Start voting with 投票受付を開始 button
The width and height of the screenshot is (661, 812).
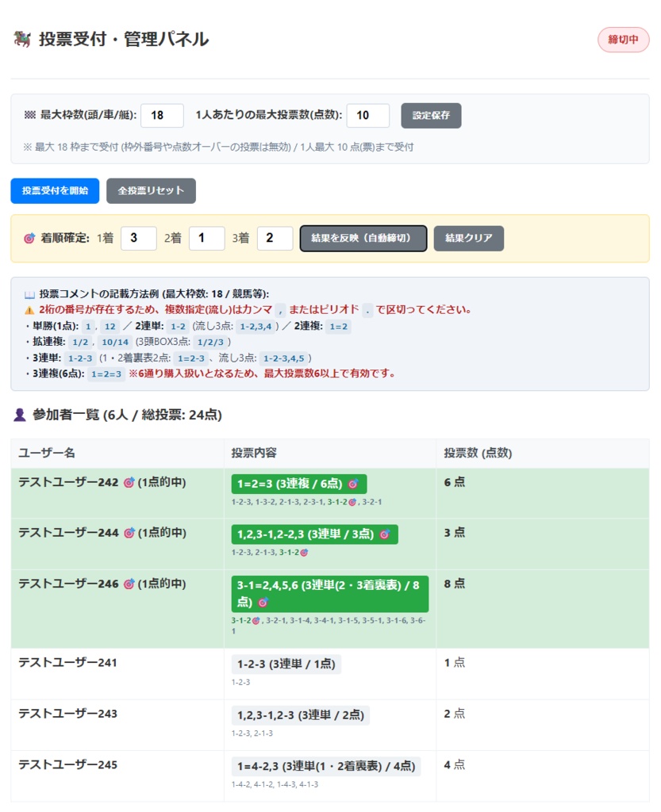tap(55, 190)
